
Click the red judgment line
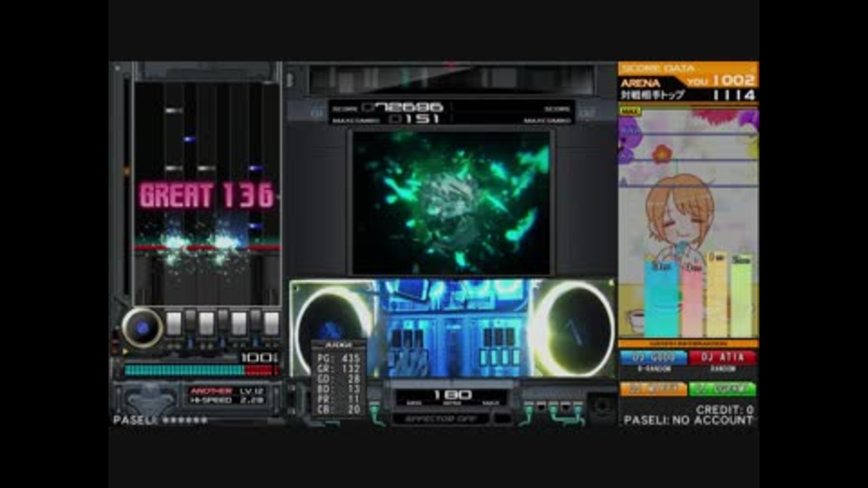pos(206,248)
